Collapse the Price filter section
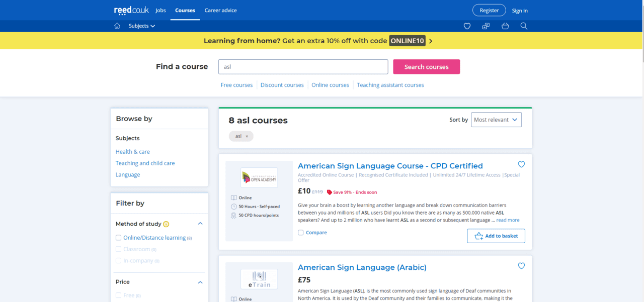Screen dimensions: 644x302 200,282
